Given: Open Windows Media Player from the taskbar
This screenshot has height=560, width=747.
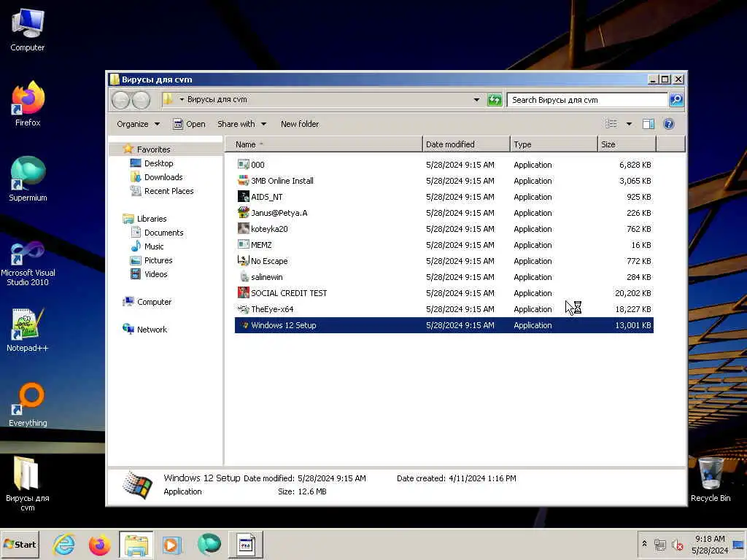Looking at the screenshot, I should coord(172,545).
